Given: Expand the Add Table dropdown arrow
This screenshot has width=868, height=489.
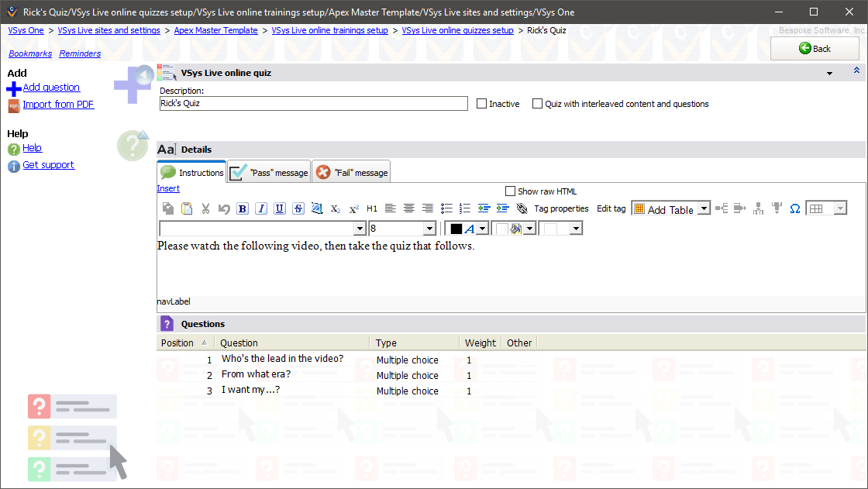Looking at the screenshot, I should click(x=704, y=208).
